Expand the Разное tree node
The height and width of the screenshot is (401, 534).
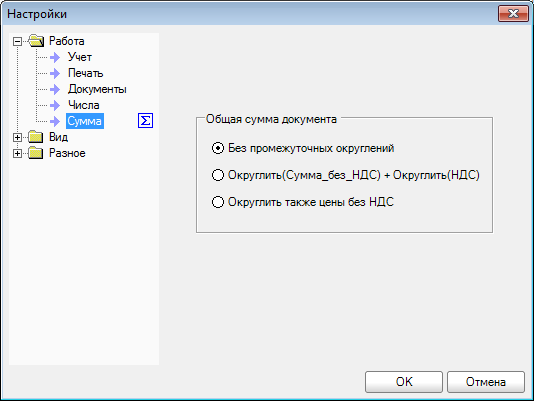pyautogui.click(x=17, y=153)
